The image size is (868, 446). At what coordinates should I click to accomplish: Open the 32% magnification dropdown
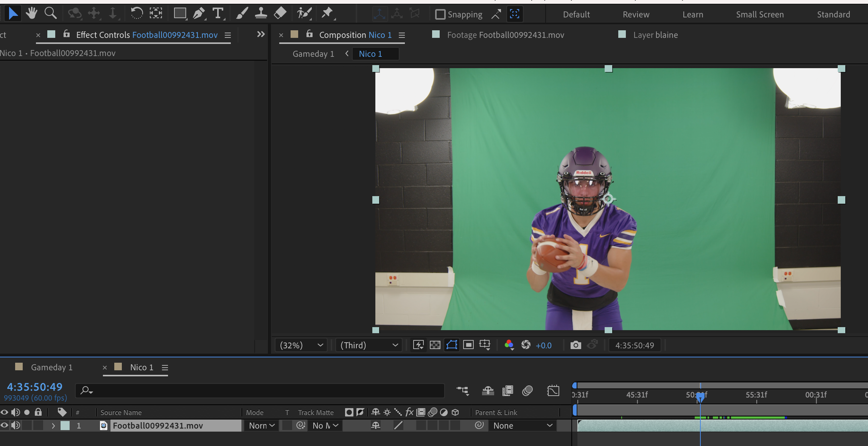(x=300, y=345)
